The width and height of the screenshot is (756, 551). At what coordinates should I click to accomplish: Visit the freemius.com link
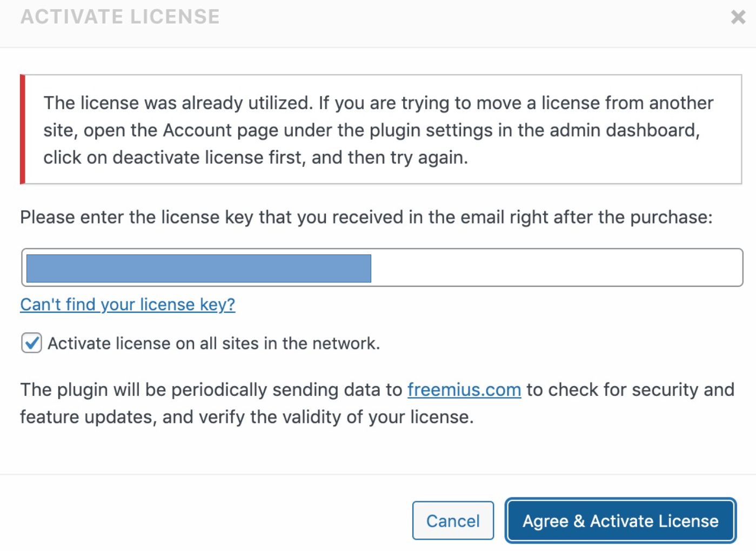tap(464, 389)
